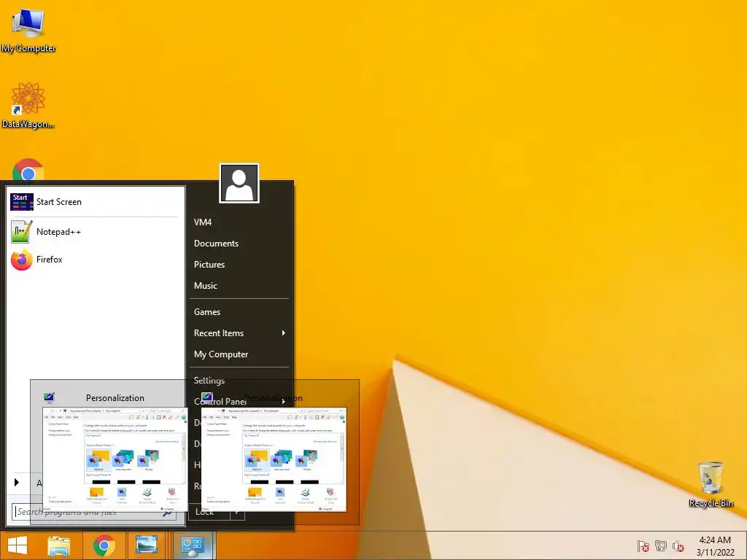747x560 pixels.
Task: Click the Control Panel taskbar icon
Action: click(x=193, y=545)
